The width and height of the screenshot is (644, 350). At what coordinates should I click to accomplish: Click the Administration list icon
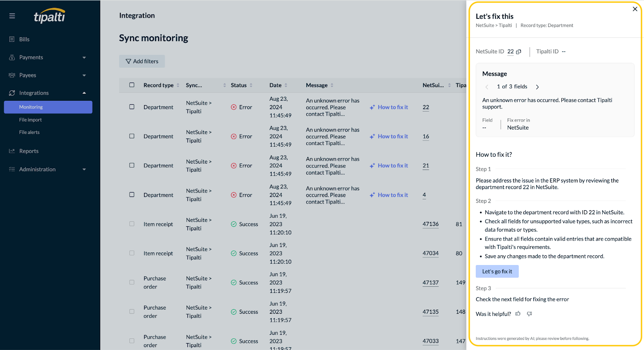point(12,169)
